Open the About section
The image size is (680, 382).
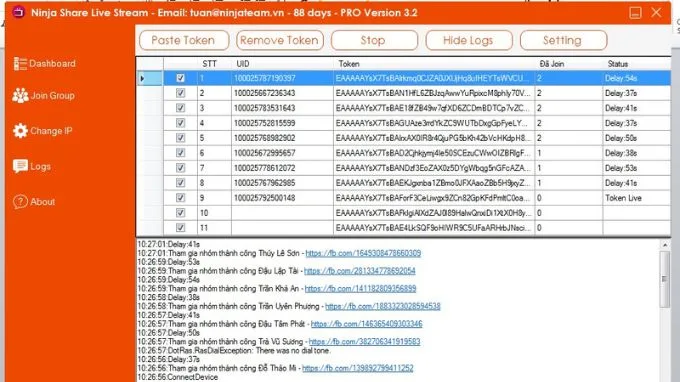pyautogui.click(x=42, y=202)
